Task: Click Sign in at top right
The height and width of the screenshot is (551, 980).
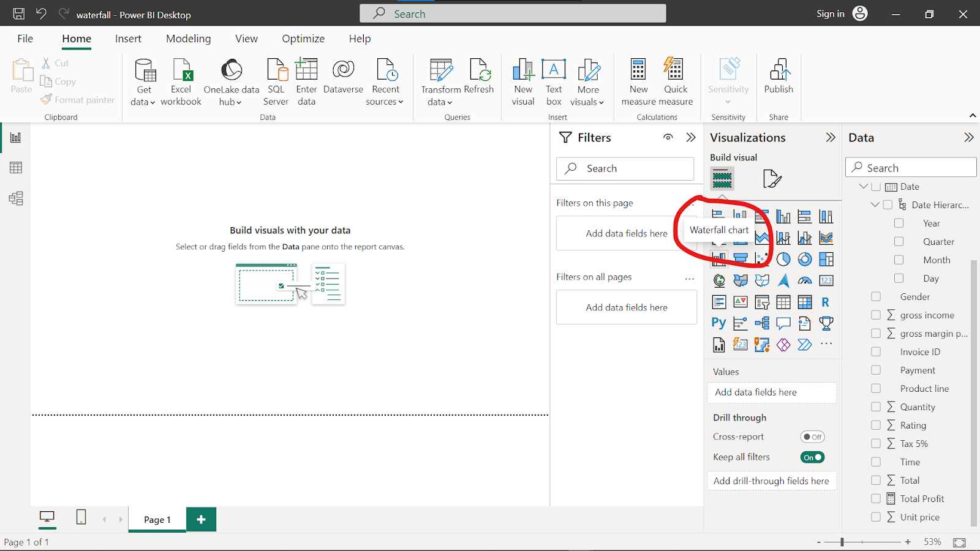Action: [831, 13]
